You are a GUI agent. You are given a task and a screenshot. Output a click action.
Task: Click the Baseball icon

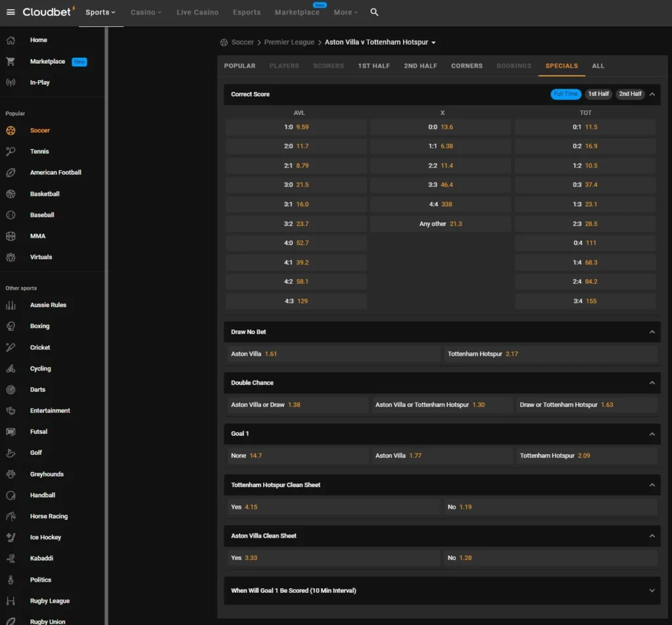10,215
